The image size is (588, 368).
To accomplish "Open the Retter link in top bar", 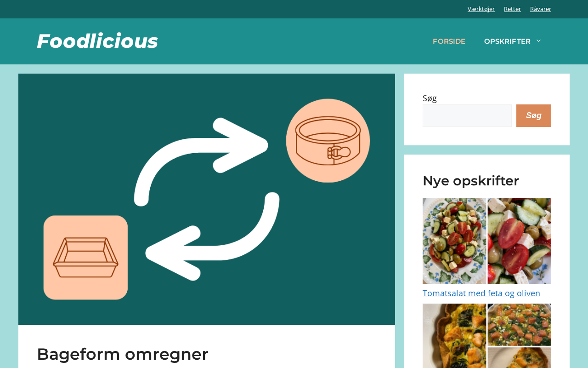I will click(512, 9).
